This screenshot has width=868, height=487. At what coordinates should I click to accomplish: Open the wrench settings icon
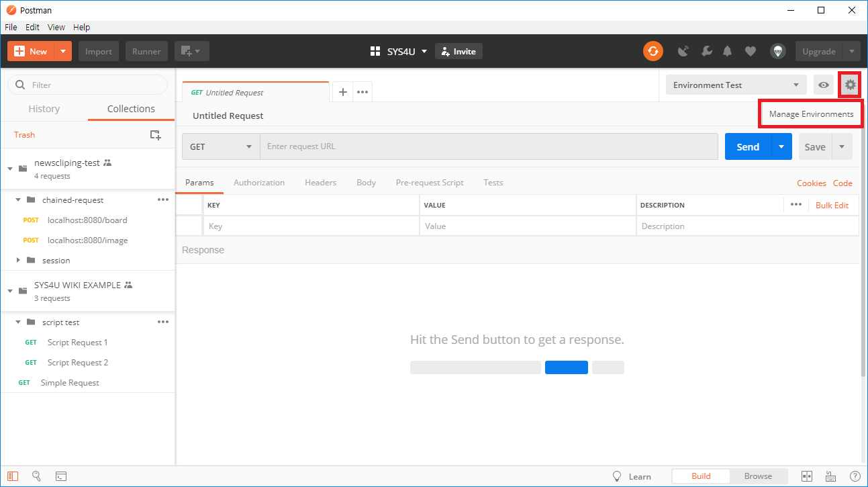(706, 51)
